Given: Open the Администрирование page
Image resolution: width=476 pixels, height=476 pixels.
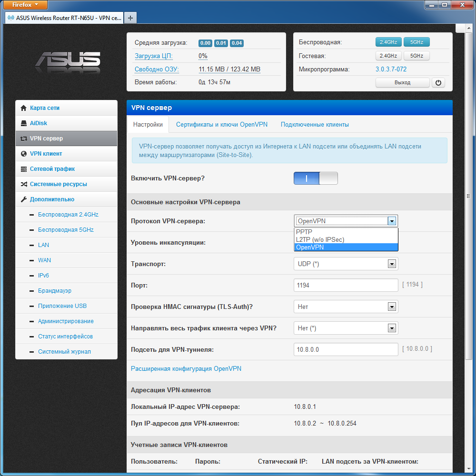Looking at the screenshot, I should click(x=66, y=321).
